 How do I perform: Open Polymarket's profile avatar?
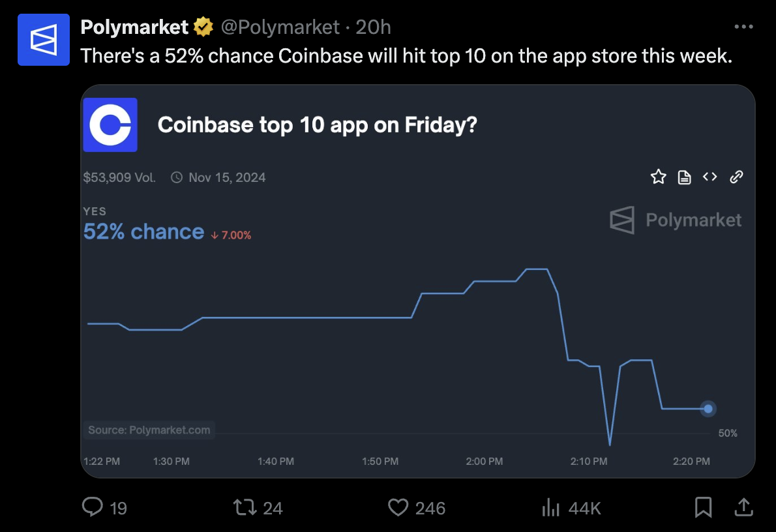tap(44, 40)
